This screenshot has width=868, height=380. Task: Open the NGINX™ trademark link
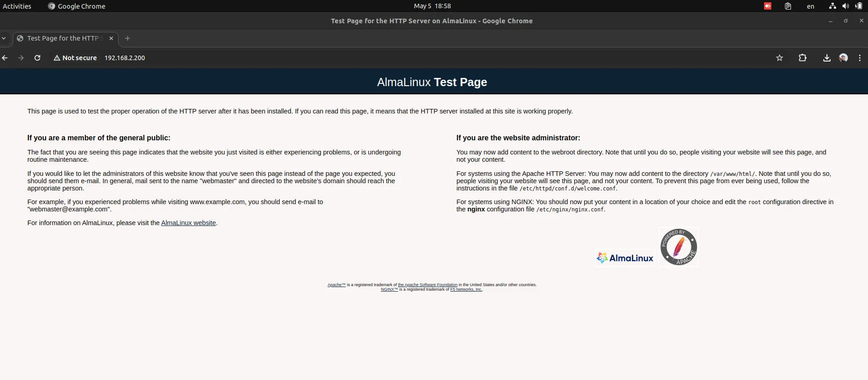(389, 289)
